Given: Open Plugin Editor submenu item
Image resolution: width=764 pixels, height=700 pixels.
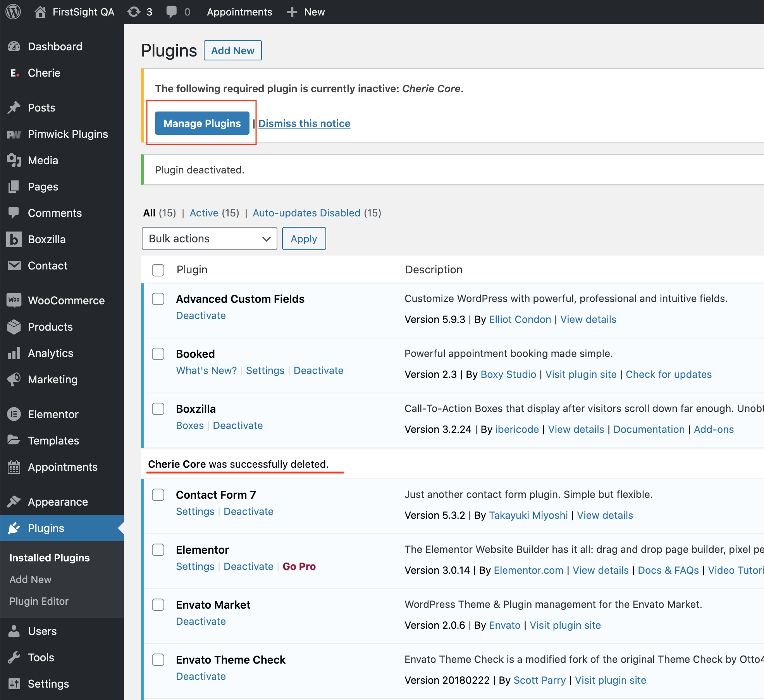Looking at the screenshot, I should coord(39,601).
